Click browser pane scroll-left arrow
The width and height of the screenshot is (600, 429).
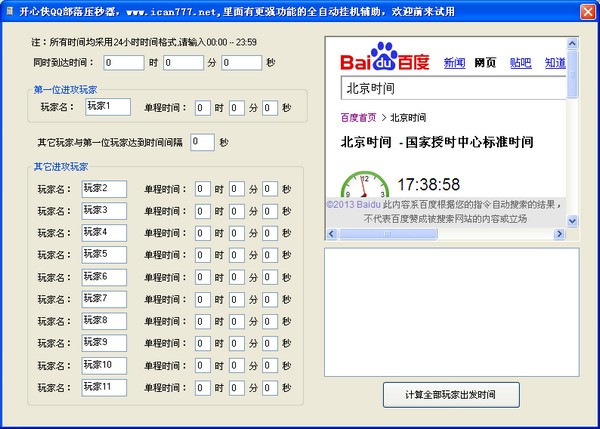click(x=332, y=233)
